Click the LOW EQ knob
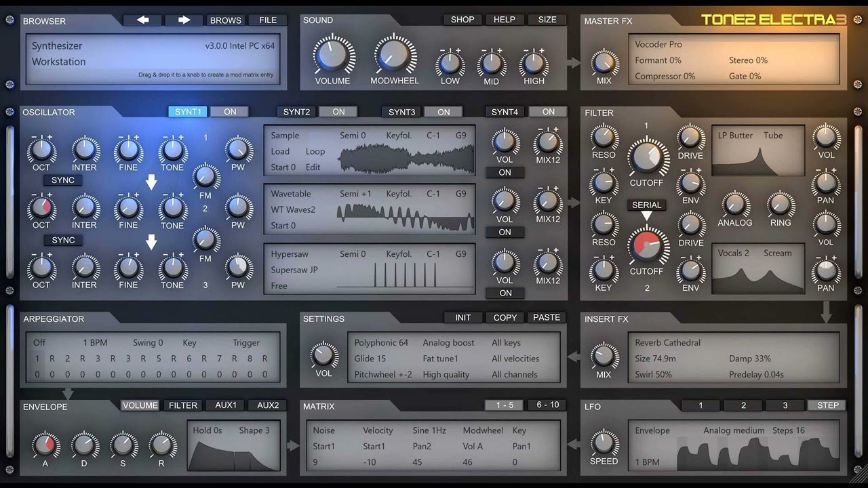This screenshot has height=488, width=868. click(x=450, y=64)
